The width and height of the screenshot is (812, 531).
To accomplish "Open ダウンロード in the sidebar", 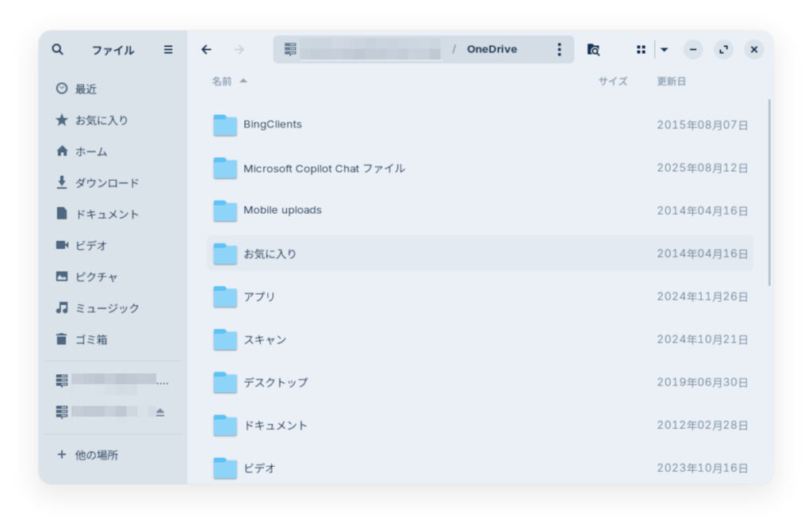I will 106,183.
